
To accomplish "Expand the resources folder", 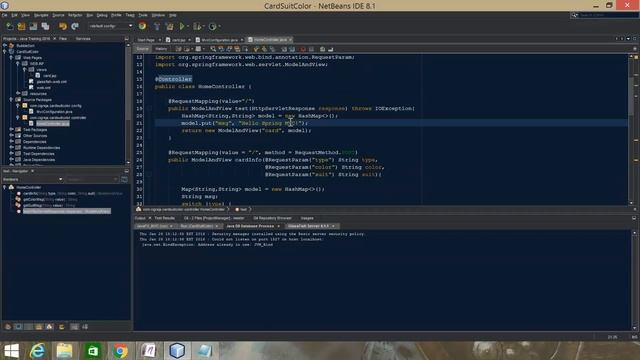I will [x=18, y=93].
